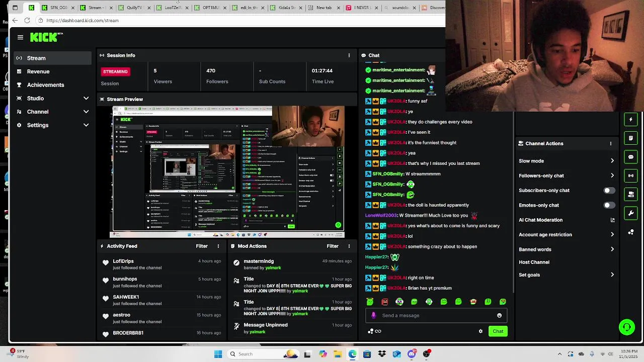
Task: Click Host Channel in Channel Actions
Action: pyautogui.click(x=534, y=262)
